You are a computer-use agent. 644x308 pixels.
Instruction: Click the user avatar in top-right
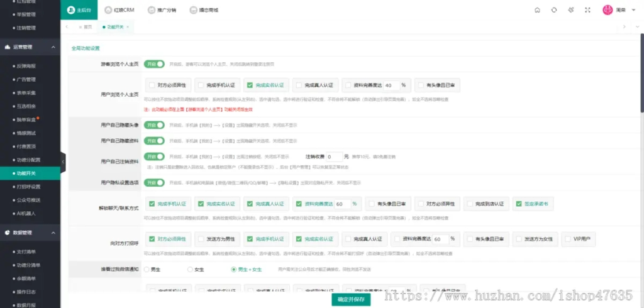pos(608,10)
